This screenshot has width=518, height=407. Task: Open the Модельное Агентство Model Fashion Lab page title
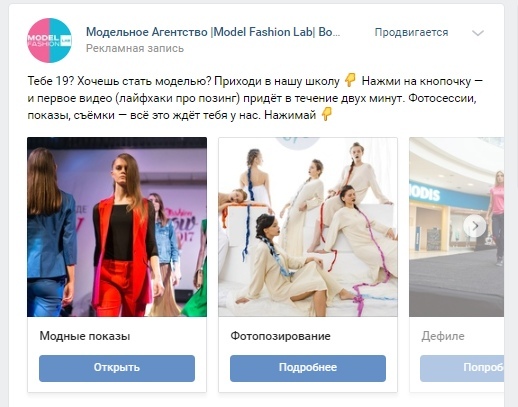[213, 32]
